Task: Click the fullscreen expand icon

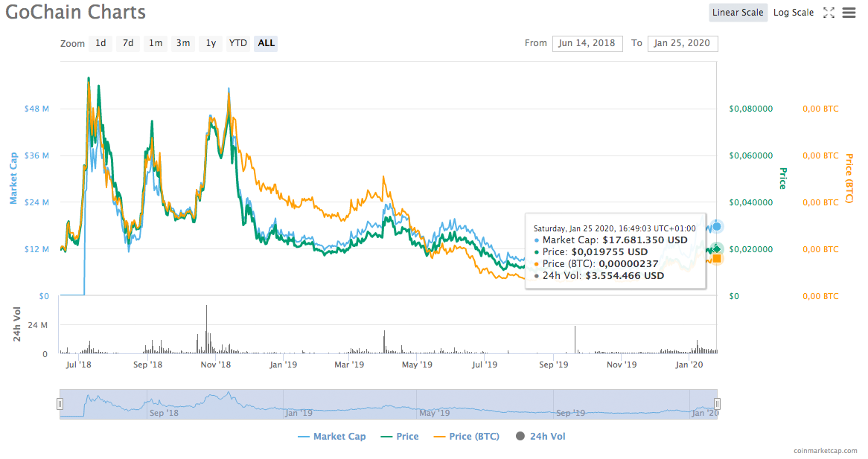Action: pos(829,12)
